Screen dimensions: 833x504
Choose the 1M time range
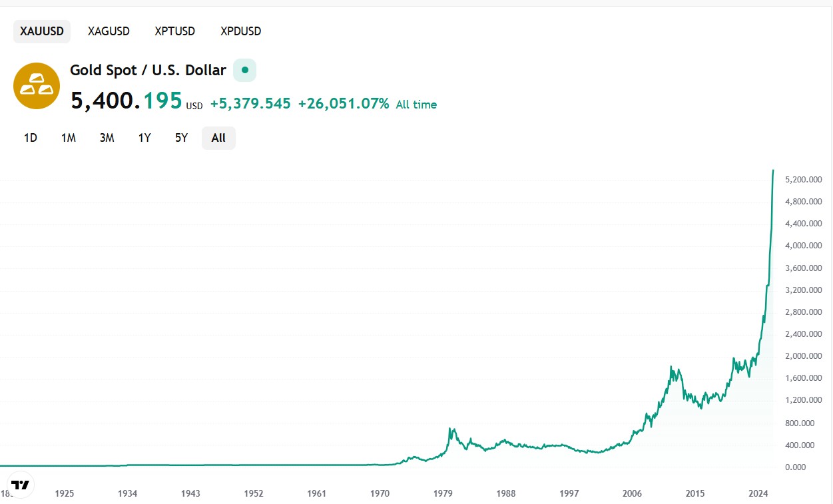pos(69,138)
